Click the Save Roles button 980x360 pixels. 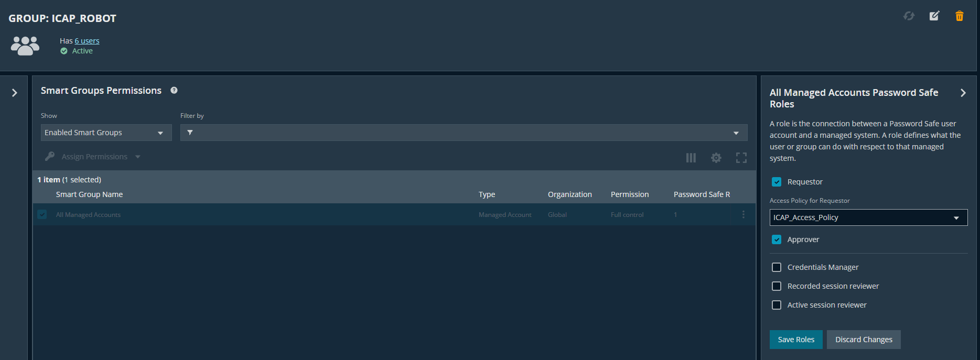(x=795, y=340)
